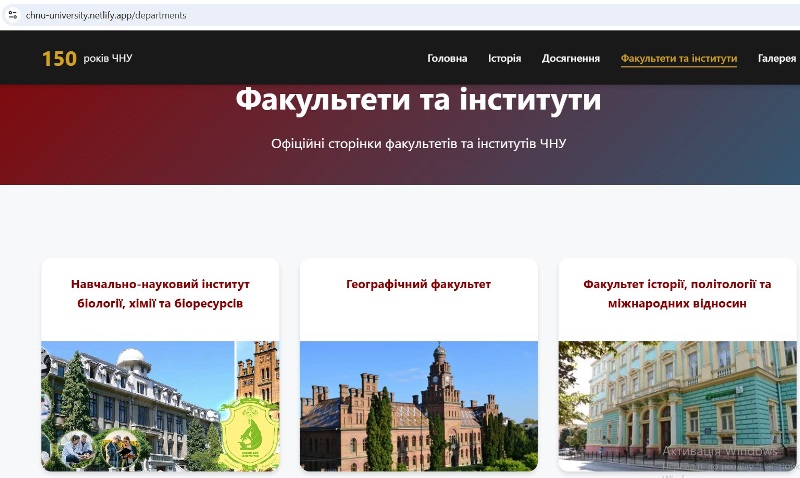
Task: Open the biology, chemistry and bioresources institute title
Action: click(160, 294)
